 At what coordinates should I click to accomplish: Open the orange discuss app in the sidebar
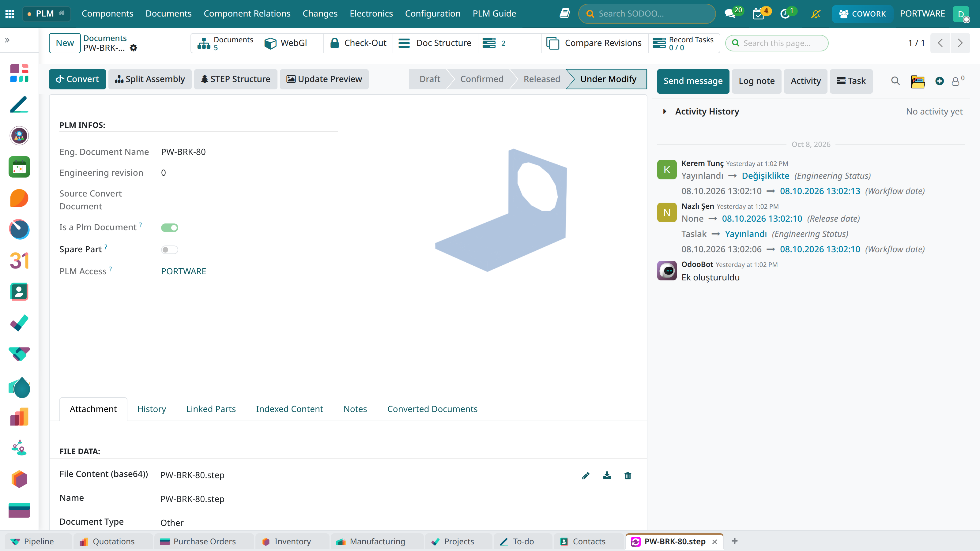[19, 198]
